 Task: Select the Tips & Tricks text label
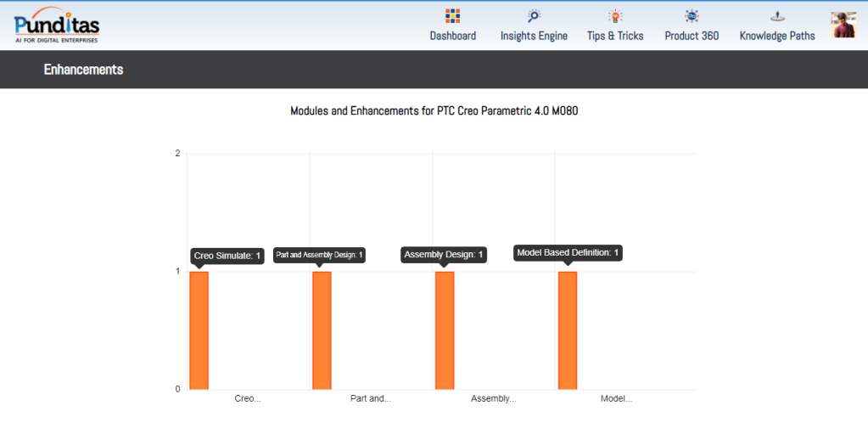615,36
